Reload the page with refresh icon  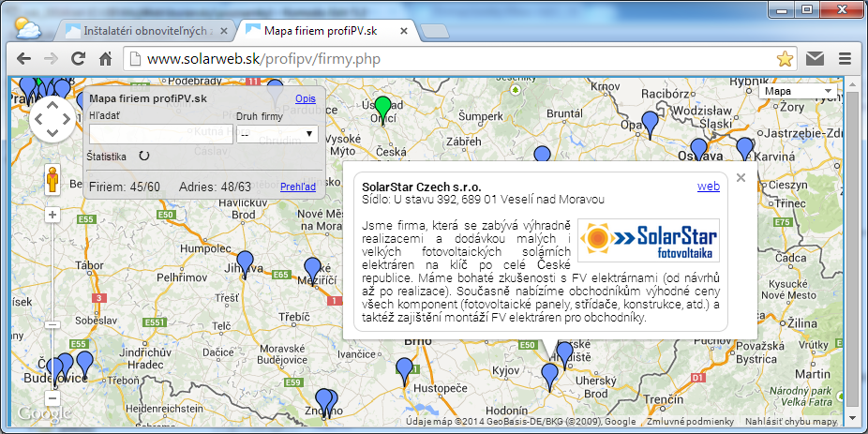tap(78, 59)
